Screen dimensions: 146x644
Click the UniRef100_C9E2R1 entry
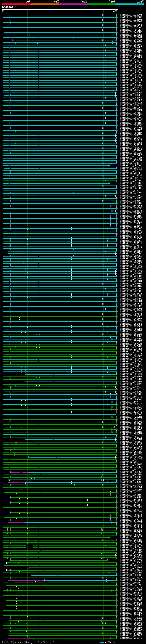(x=131, y=53)
